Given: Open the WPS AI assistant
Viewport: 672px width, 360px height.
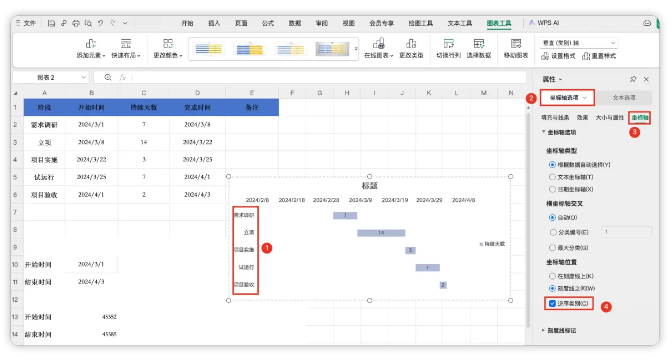Looking at the screenshot, I should click(544, 23).
